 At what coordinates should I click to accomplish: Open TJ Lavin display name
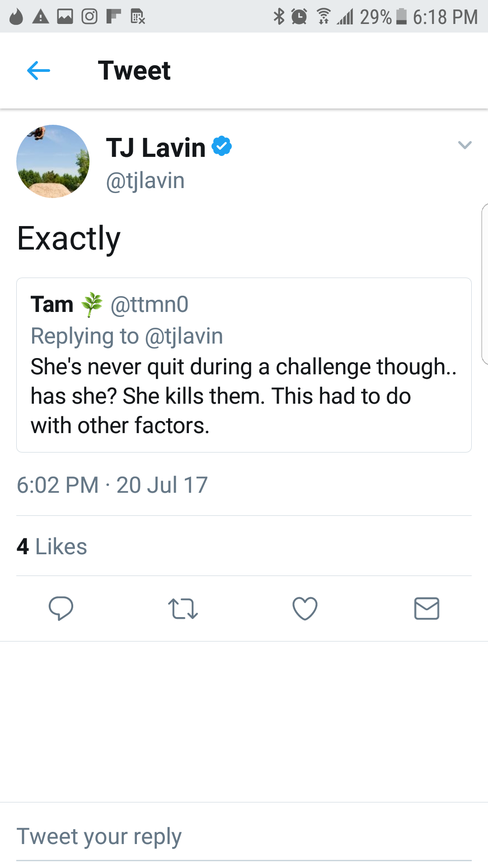(156, 147)
